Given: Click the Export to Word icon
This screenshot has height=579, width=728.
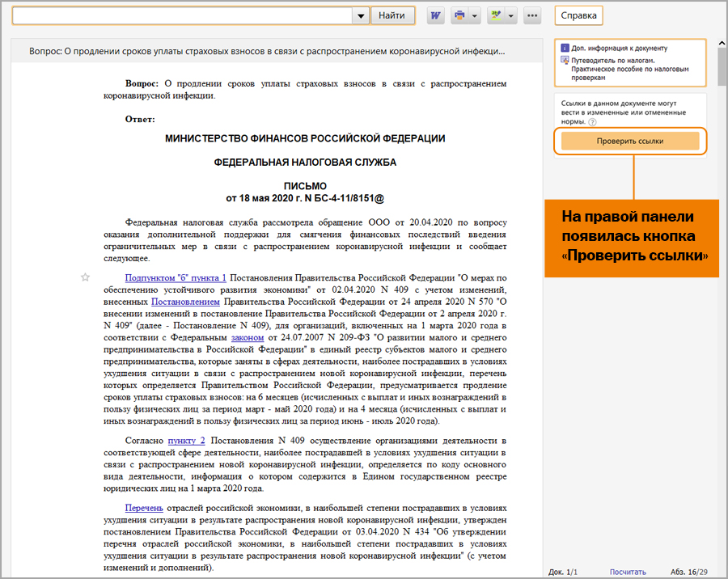Looking at the screenshot, I should (436, 15).
